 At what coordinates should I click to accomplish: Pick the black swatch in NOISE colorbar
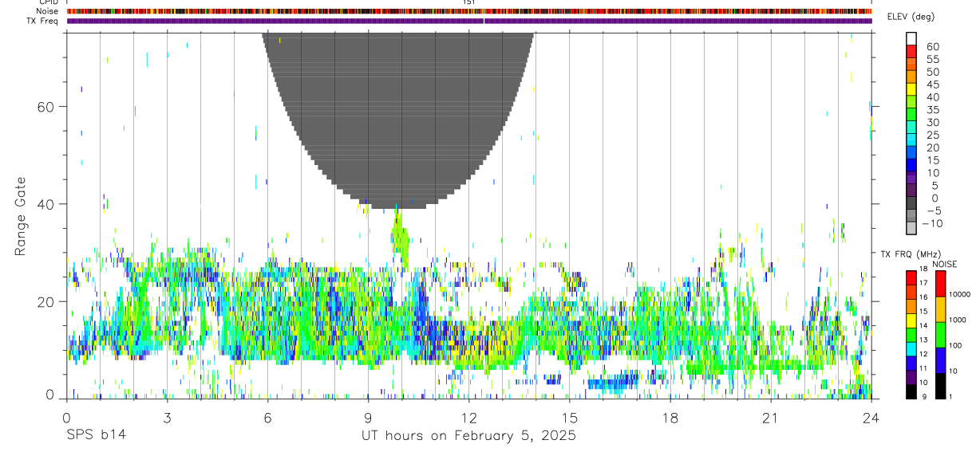941,386
